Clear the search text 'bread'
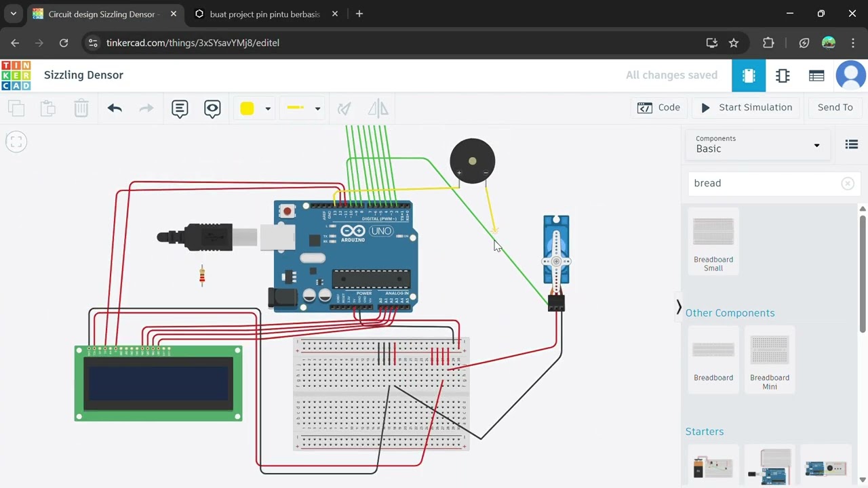The height and width of the screenshot is (488, 868). coord(848,183)
